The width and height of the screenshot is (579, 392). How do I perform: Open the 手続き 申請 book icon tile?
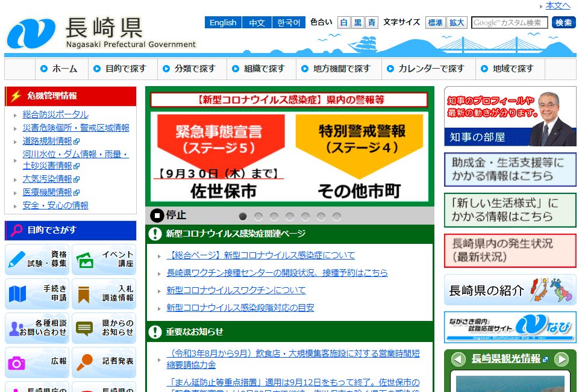[x=37, y=294]
